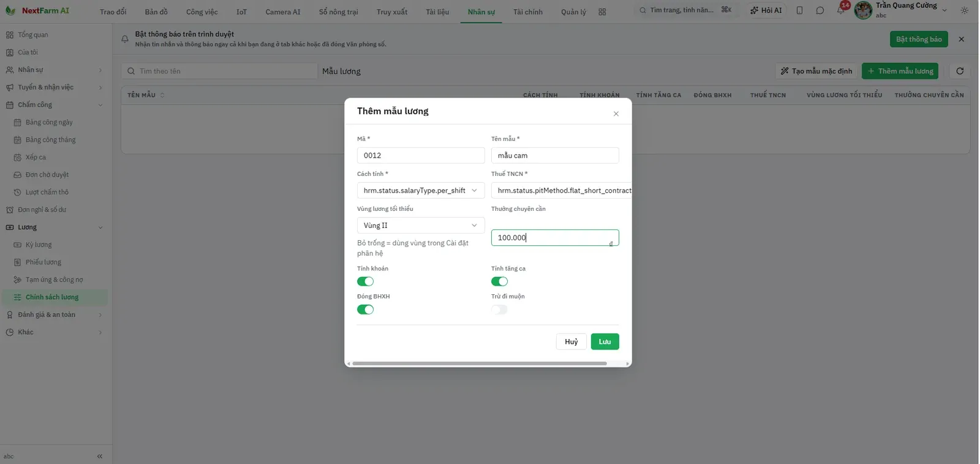Click the Lượt chấm thô history icon
980x464 pixels.
17,192
